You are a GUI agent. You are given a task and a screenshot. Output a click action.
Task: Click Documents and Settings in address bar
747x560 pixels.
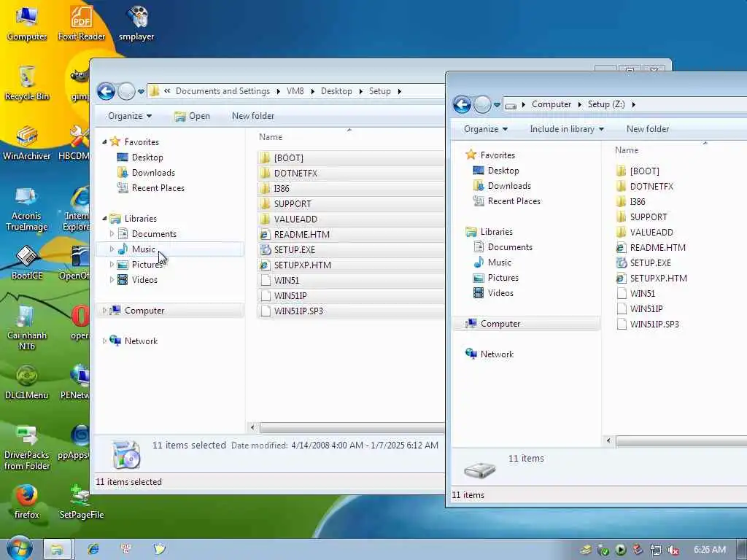[222, 91]
